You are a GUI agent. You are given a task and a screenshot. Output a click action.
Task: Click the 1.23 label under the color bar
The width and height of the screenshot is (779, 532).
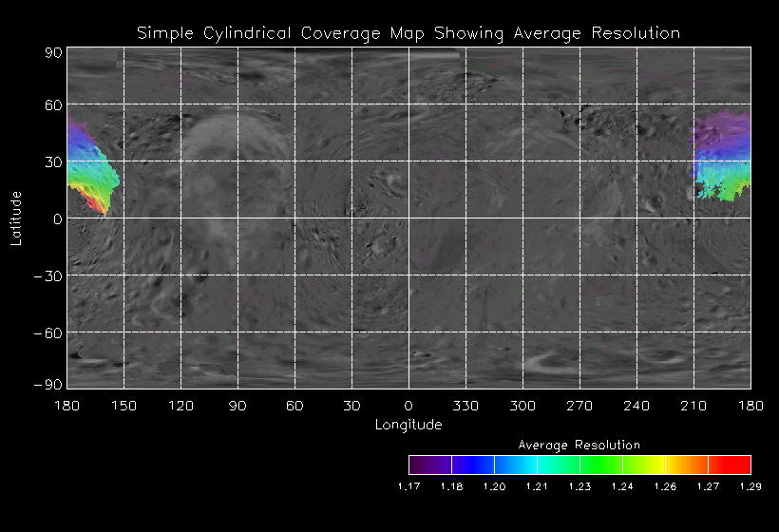[579, 485]
